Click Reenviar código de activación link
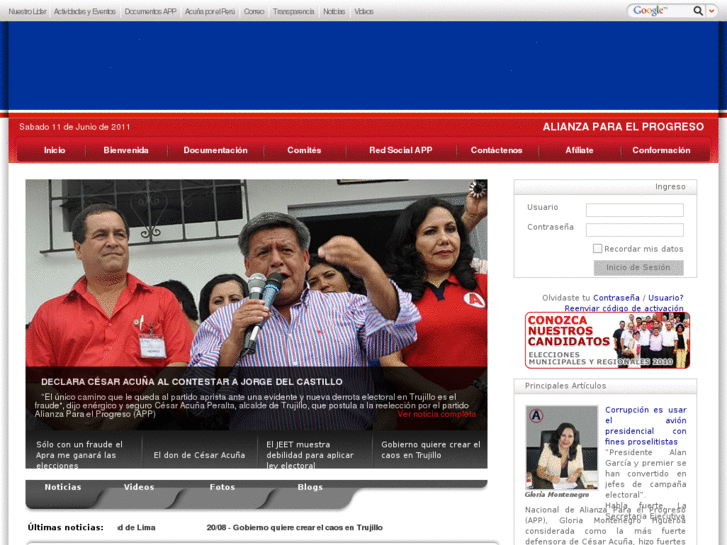Screen dimensions: 727x545 pos(624,308)
